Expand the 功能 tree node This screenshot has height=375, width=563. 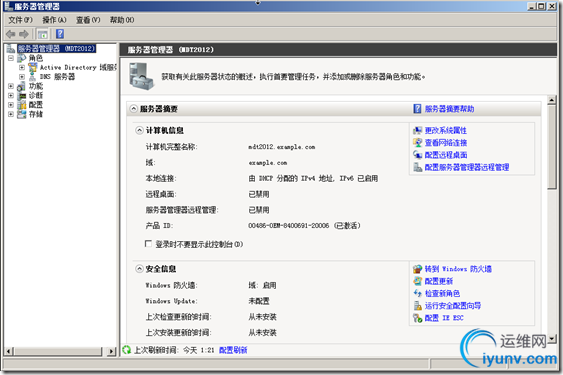11,86
